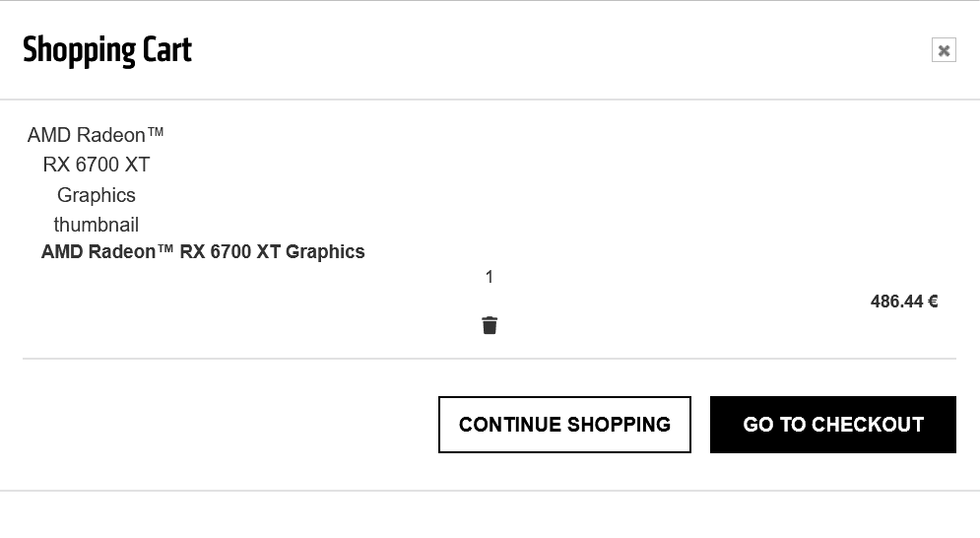Select the item quantity value 1
980x538 pixels.
point(490,277)
